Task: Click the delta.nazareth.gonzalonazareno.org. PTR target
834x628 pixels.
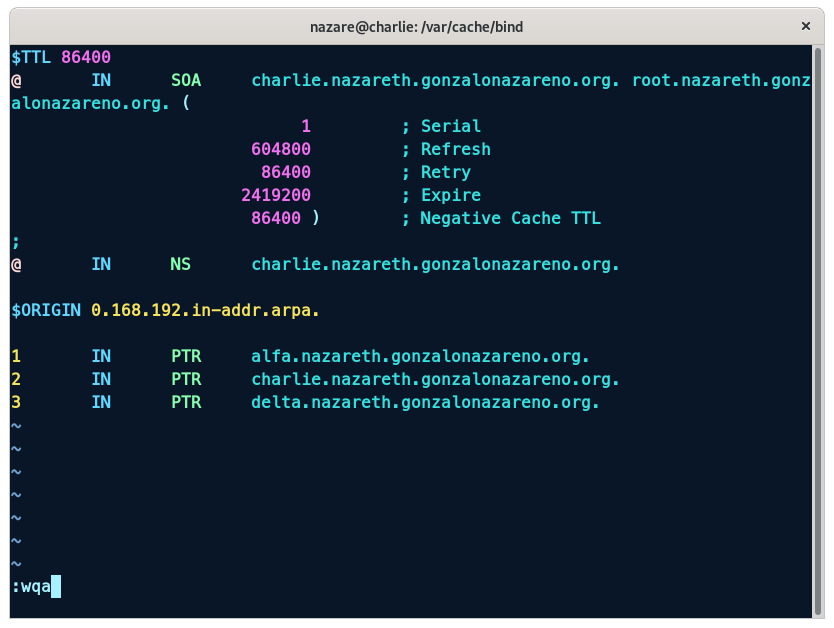Action: (x=425, y=403)
